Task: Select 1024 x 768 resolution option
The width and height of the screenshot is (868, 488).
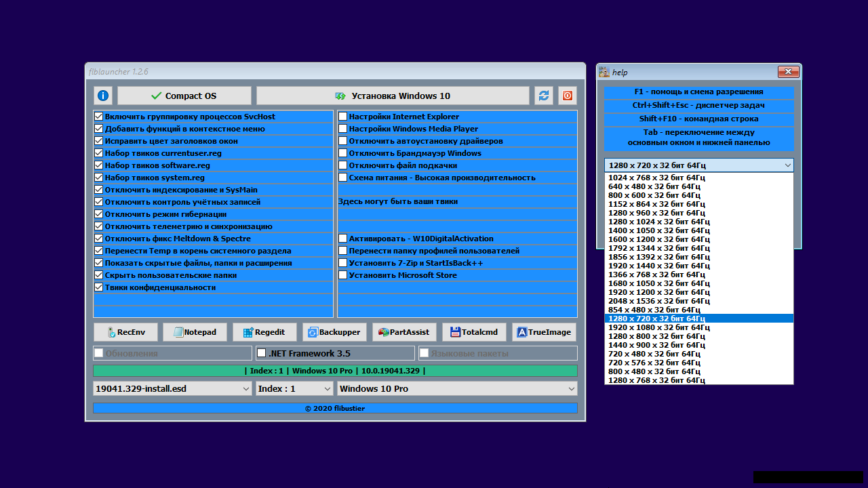Action: tap(698, 178)
